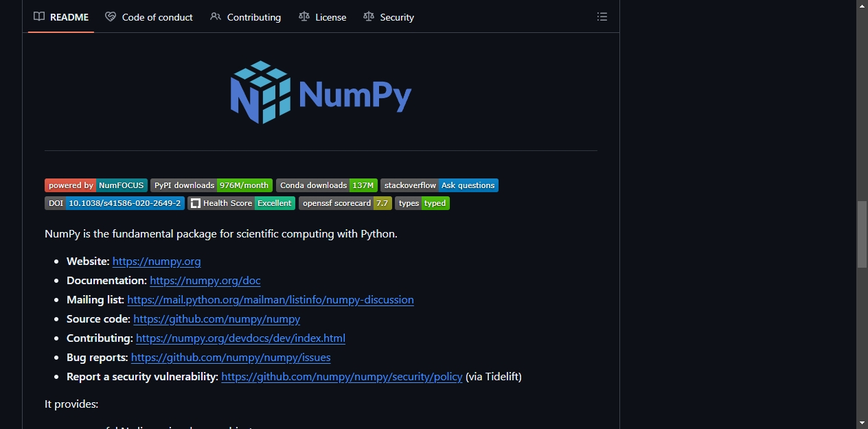Open the devdocs contributing index.html link

pyautogui.click(x=240, y=338)
